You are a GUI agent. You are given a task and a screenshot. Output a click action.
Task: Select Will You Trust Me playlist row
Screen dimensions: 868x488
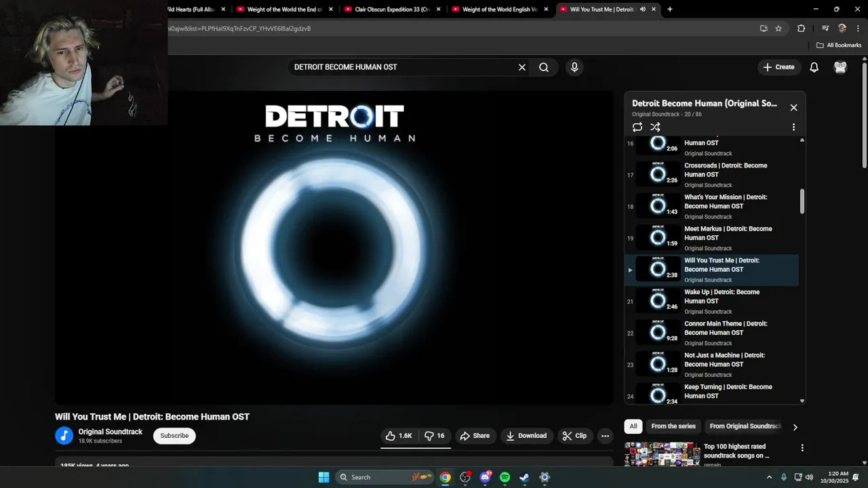[x=711, y=270]
